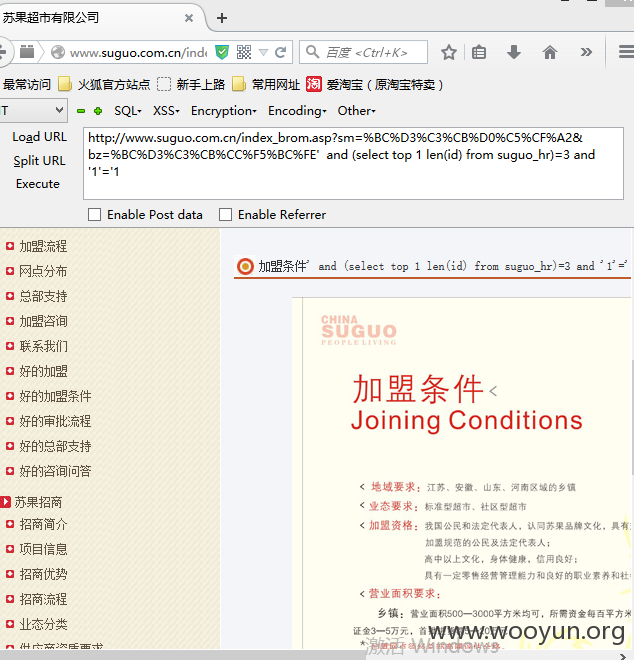
Task: Show more toolbar items chevron
Action: [x=586, y=52]
